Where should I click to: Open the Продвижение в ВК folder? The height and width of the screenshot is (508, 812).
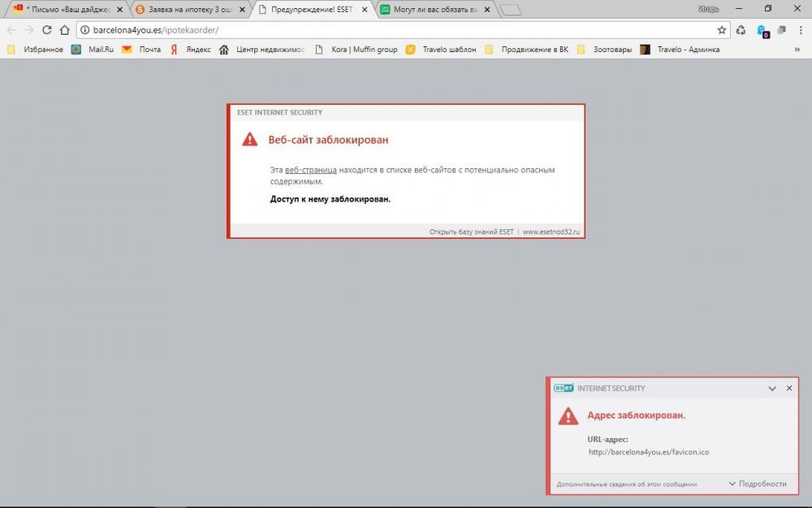(x=527, y=50)
